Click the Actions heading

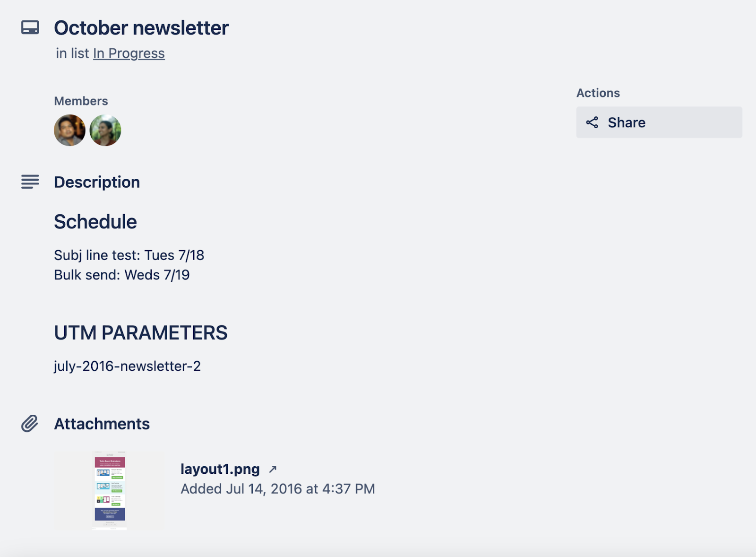(x=598, y=93)
